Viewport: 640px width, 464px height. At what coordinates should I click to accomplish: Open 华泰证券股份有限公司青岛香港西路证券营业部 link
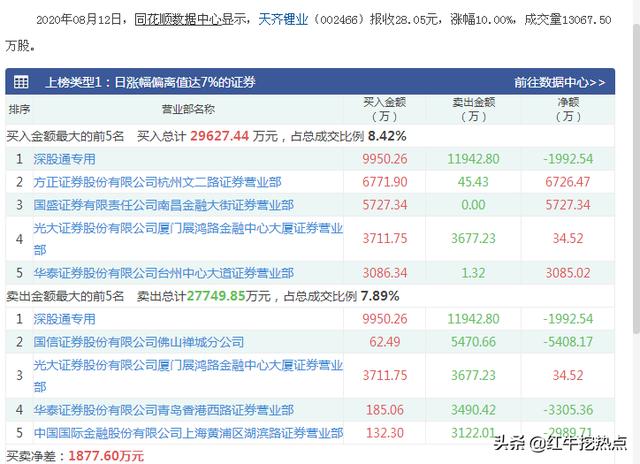point(163,410)
